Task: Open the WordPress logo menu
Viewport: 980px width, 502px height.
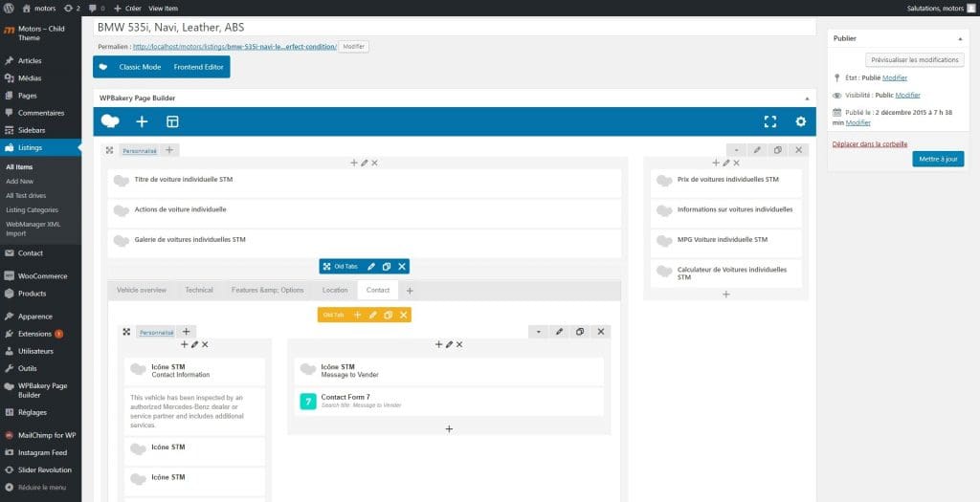Action: pyautogui.click(x=9, y=8)
